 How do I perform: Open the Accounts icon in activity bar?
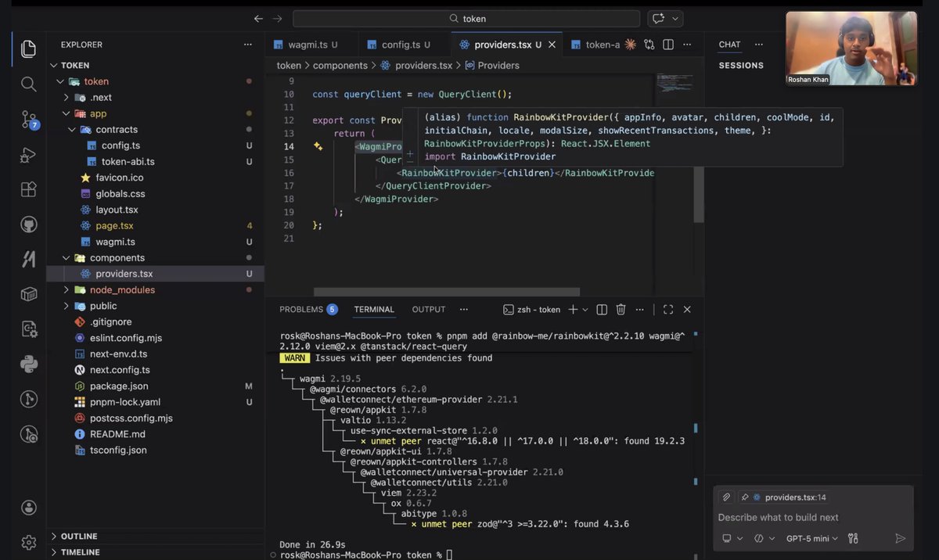(28, 508)
